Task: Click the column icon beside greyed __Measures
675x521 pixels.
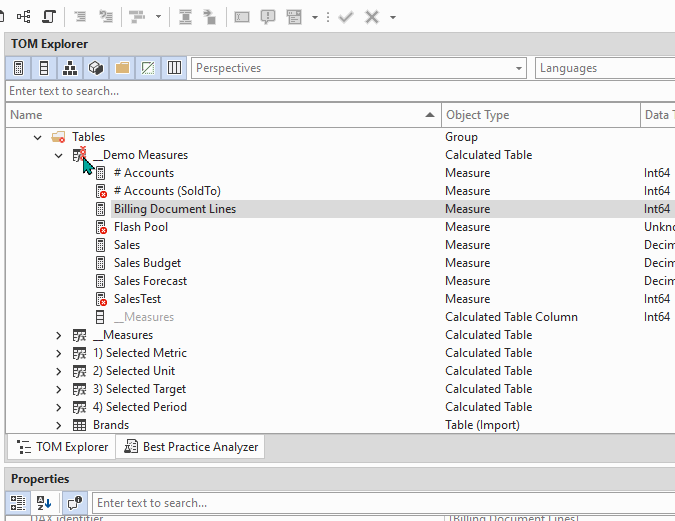Action: 100,317
